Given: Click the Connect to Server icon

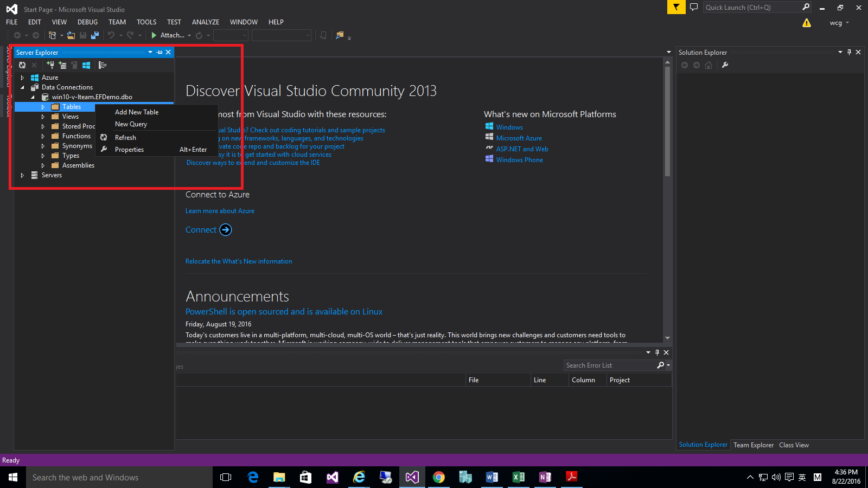Looking at the screenshot, I should 62,65.
